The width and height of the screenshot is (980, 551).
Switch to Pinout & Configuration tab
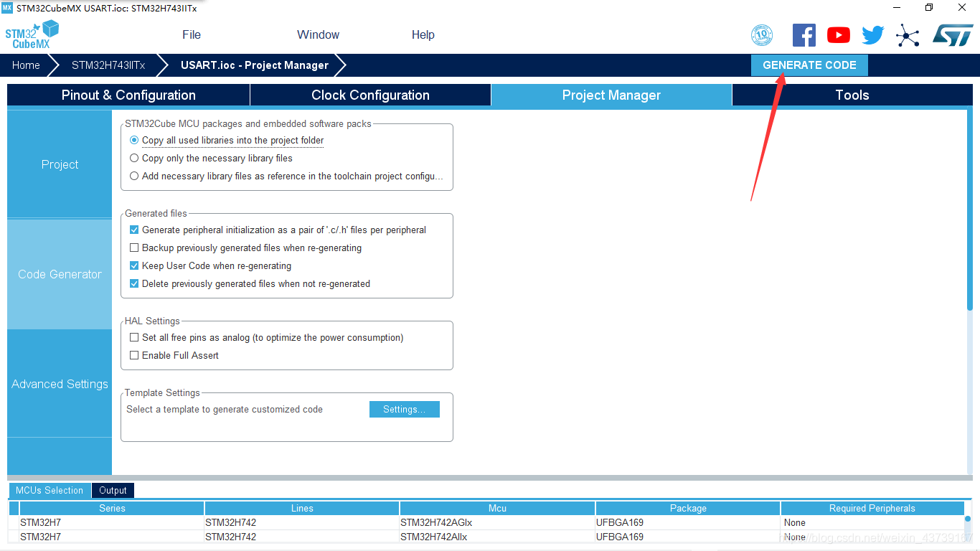pyautogui.click(x=128, y=95)
